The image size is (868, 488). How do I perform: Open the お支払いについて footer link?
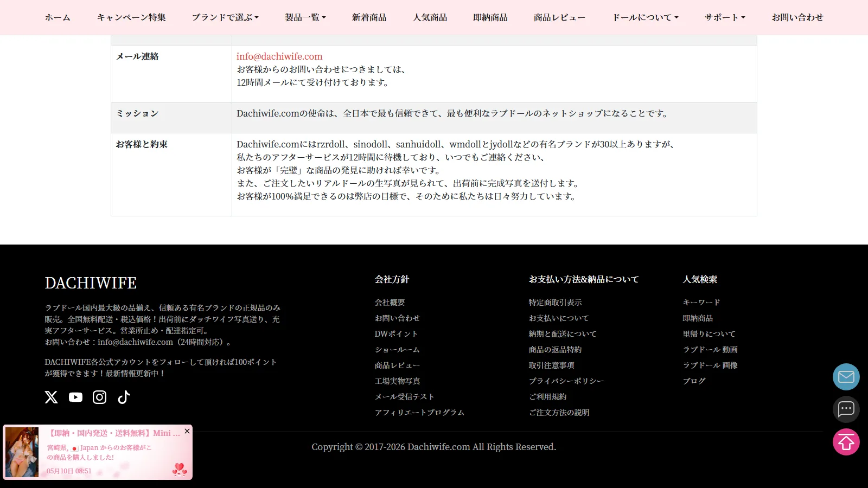coord(559,318)
